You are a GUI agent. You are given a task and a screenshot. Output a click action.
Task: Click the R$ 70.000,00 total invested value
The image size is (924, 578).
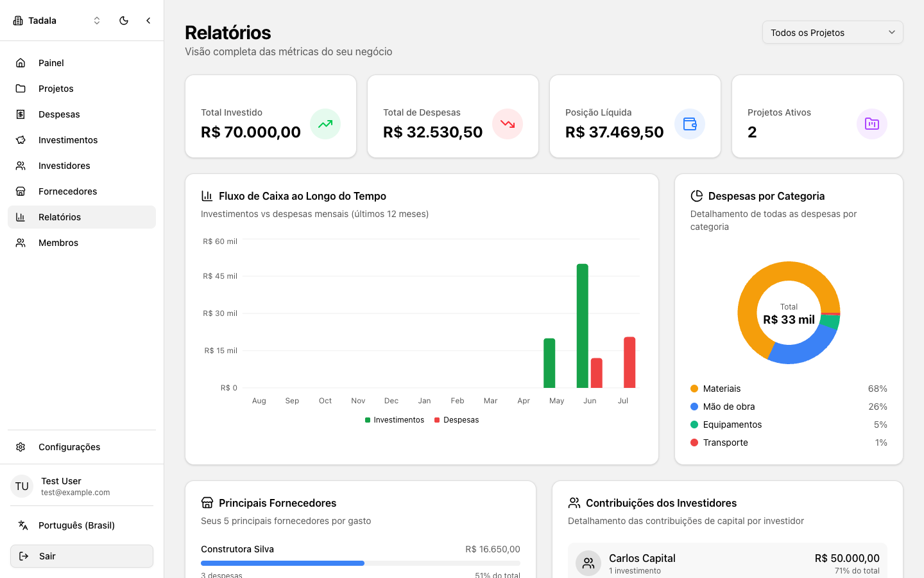point(251,132)
